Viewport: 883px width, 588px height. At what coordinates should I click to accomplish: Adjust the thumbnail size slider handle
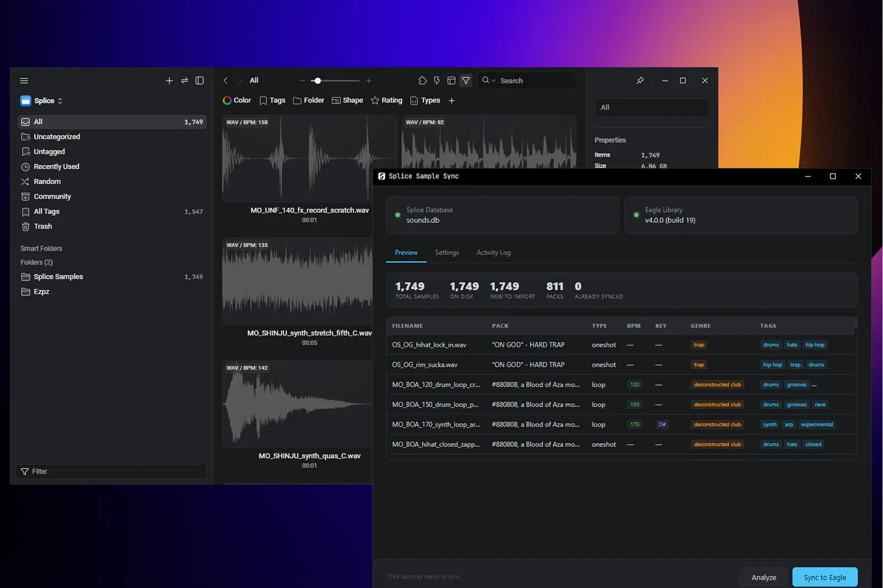pyautogui.click(x=318, y=81)
